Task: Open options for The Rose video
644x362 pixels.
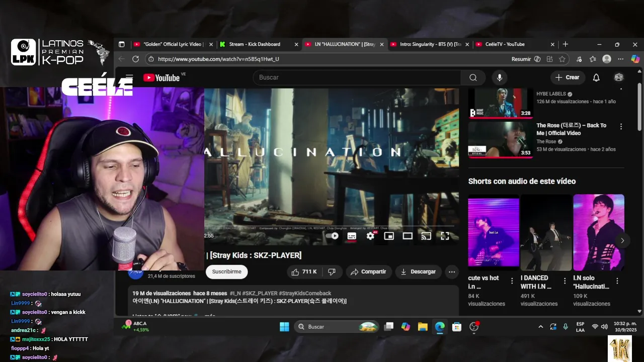Action: (x=621, y=126)
